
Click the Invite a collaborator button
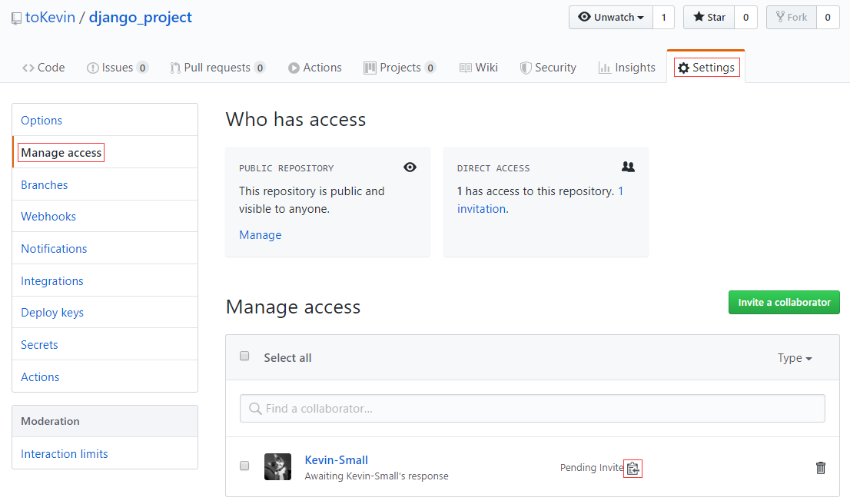[x=784, y=303]
